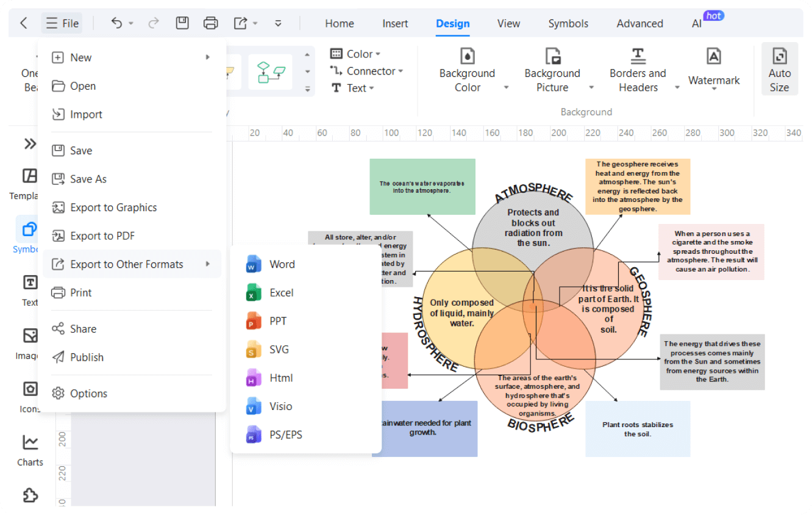
Task: Choose Share in the File menu
Action: click(132, 329)
